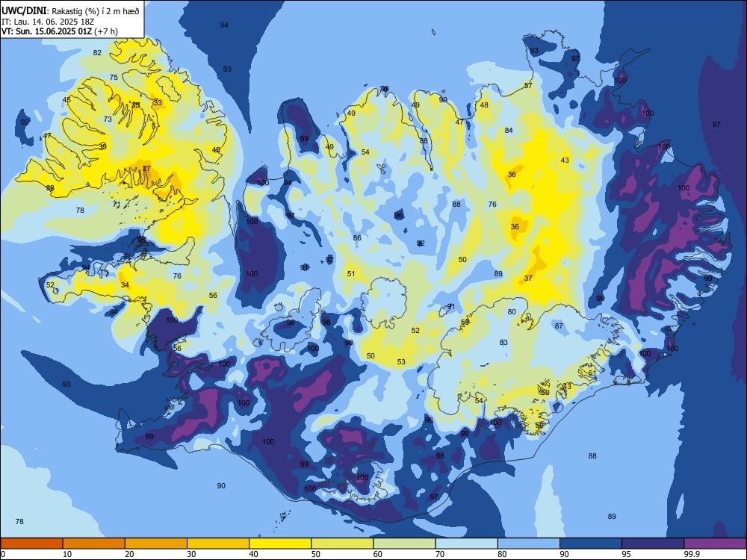Select the legend tick label '95'
The height and width of the screenshot is (560, 747).
[625, 554]
